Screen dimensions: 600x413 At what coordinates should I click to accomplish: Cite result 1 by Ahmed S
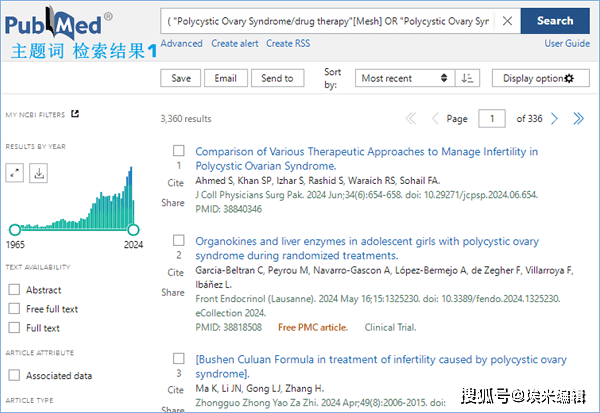point(176,183)
